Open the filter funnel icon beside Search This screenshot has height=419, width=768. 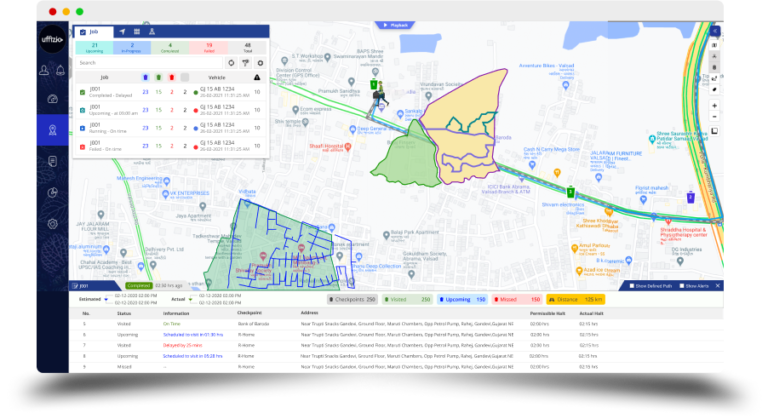246,63
